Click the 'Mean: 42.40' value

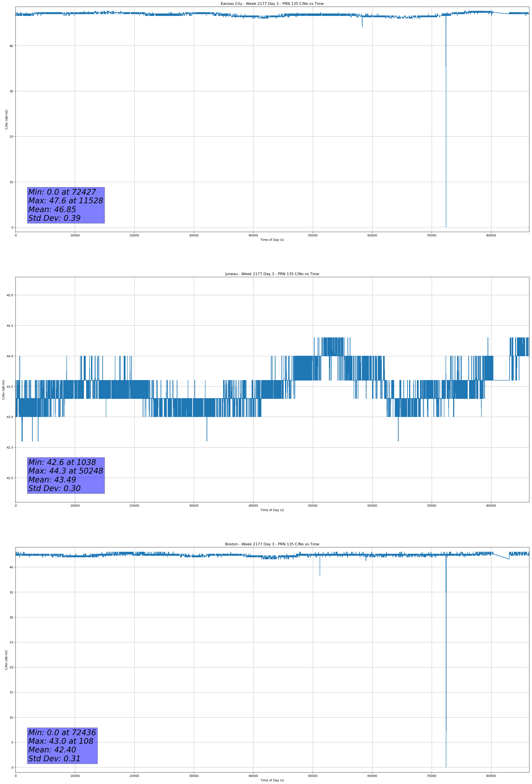pyautogui.click(x=52, y=750)
